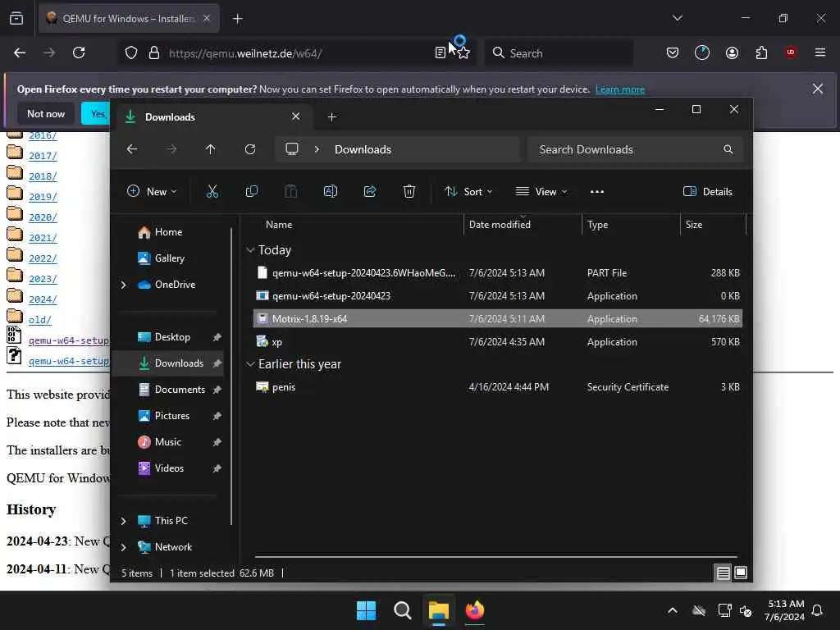
Task: Refresh the Downloads folder view
Action: (x=250, y=149)
